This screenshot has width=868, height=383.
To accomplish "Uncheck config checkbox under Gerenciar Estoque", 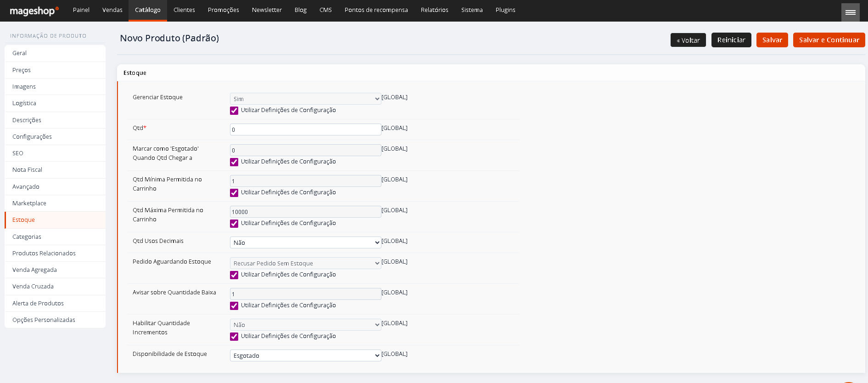I will click(234, 111).
